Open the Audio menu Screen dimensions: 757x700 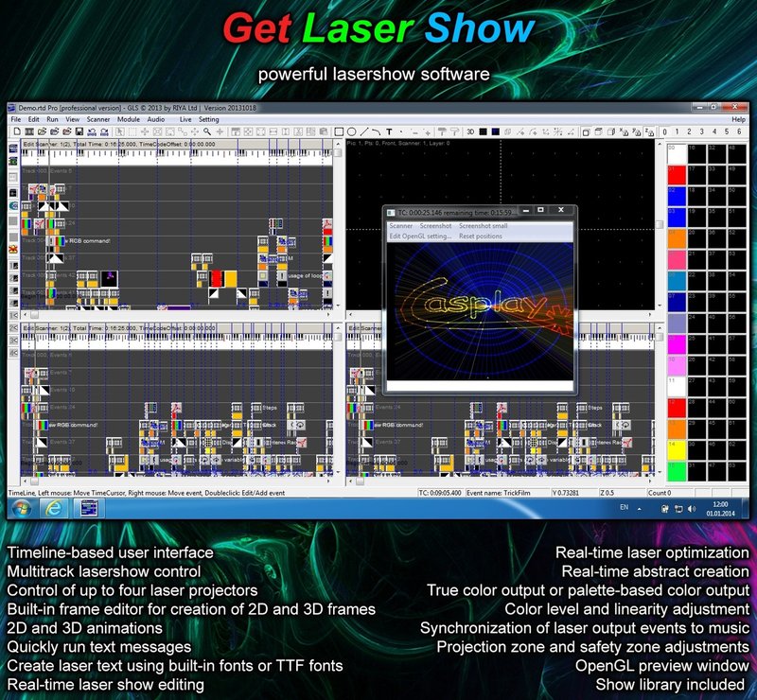tap(156, 119)
